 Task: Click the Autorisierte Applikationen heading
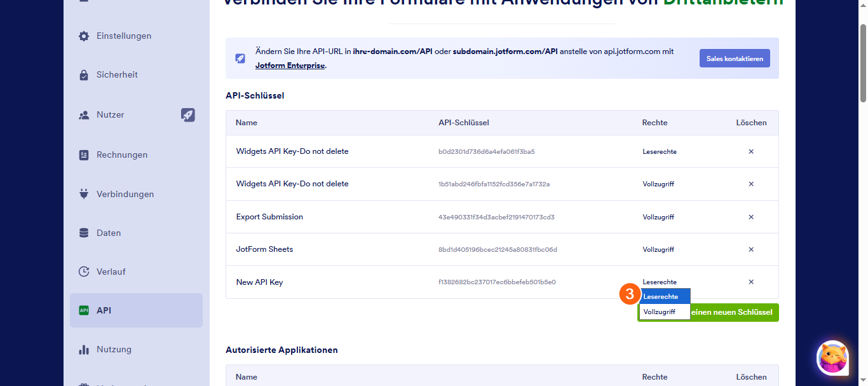(x=281, y=350)
